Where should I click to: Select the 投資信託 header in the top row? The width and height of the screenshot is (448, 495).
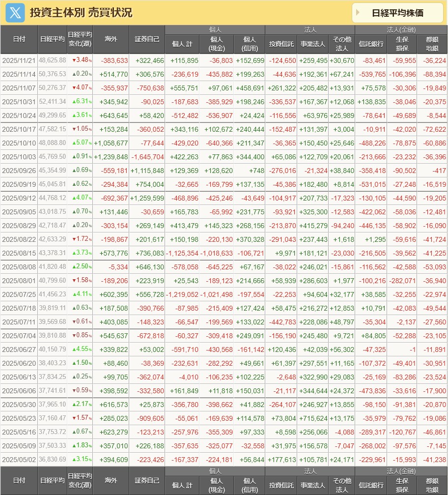[x=281, y=44]
